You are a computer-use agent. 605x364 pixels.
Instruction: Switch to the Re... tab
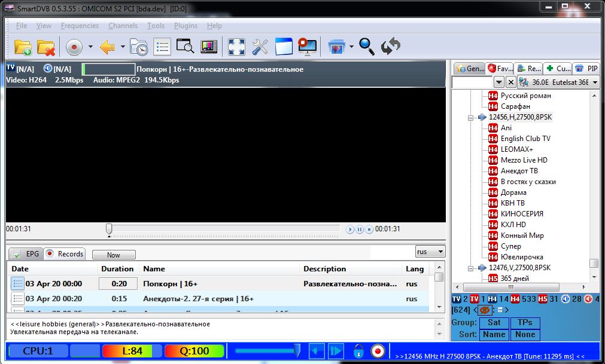click(529, 69)
